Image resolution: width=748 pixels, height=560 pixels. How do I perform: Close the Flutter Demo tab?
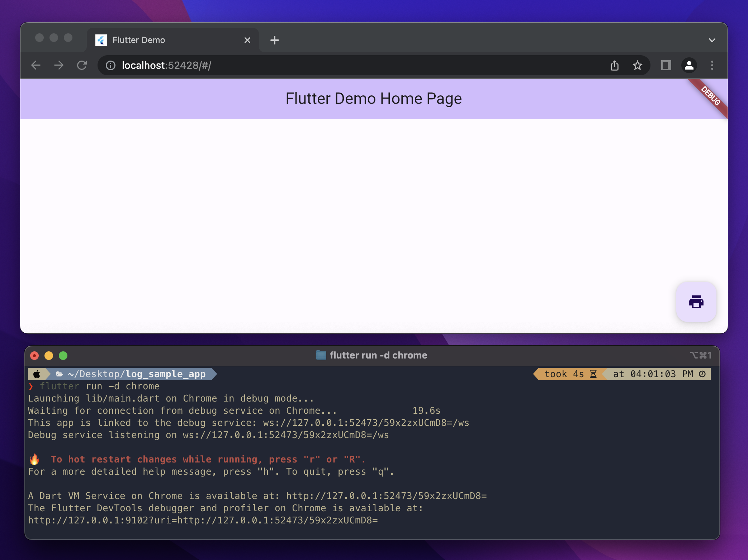tap(247, 40)
